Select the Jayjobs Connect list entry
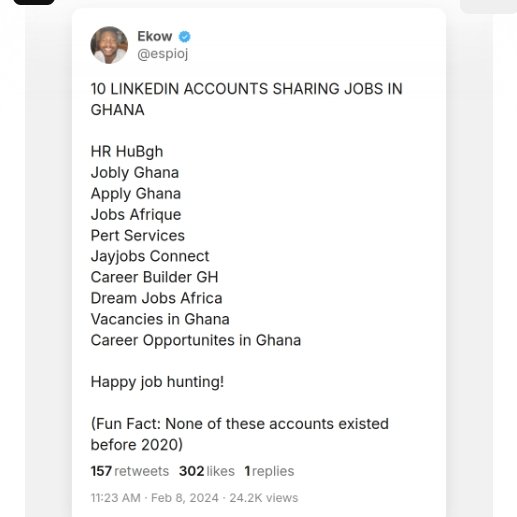Screen dimensions: 517x517 (150, 256)
